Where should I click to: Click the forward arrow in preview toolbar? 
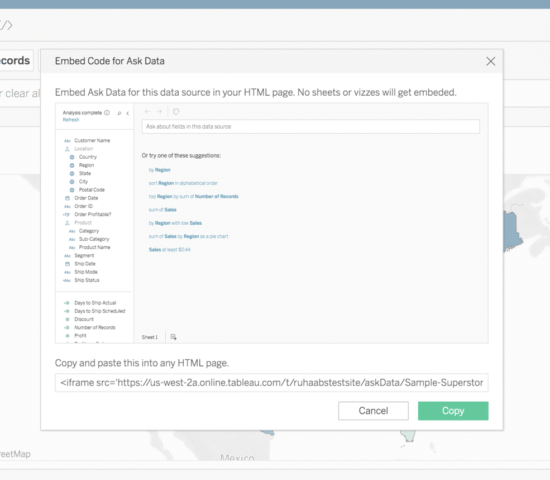coord(159,112)
